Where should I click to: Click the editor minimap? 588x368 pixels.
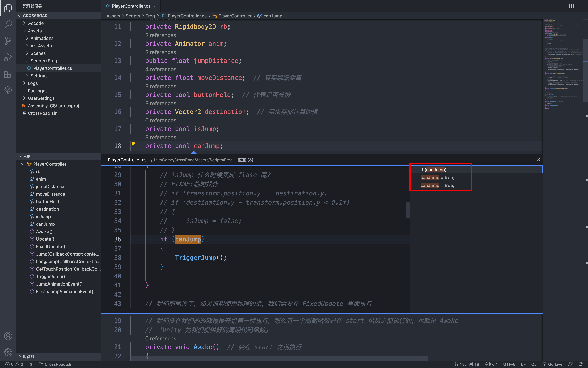[x=563, y=65]
